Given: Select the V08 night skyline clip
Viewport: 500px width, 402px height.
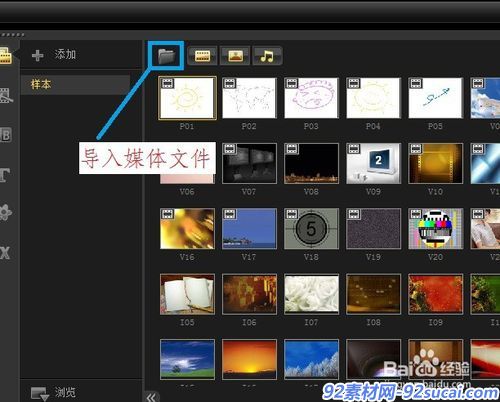Looking at the screenshot, I should pyautogui.click(x=311, y=163).
